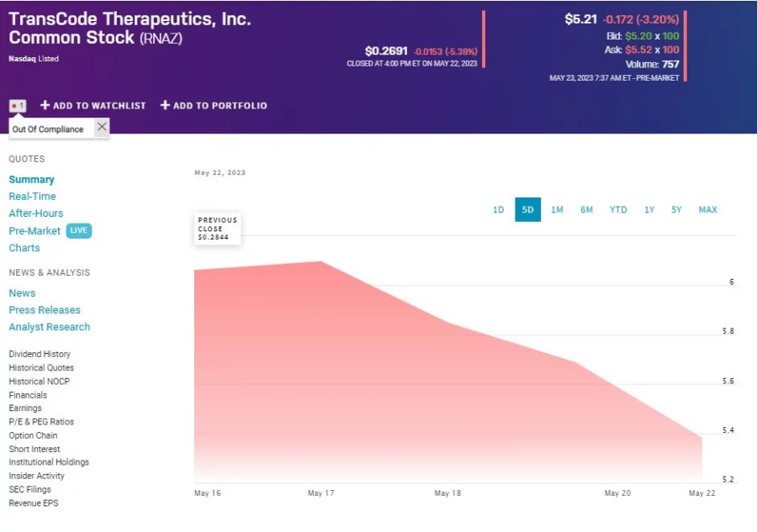Select the 1M chart period

(x=557, y=209)
